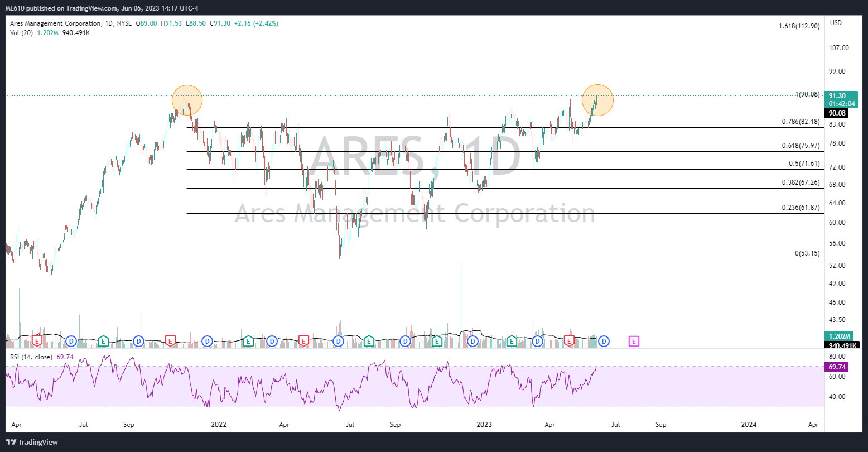
Task: Select the orange circle at the June 2023 breakout
Action: 597,100
